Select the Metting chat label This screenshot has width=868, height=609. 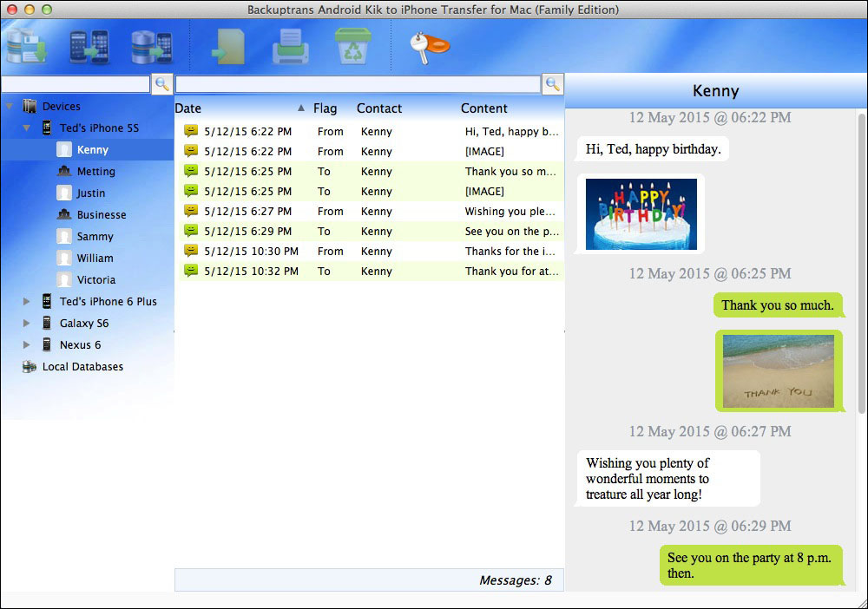tap(96, 172)
